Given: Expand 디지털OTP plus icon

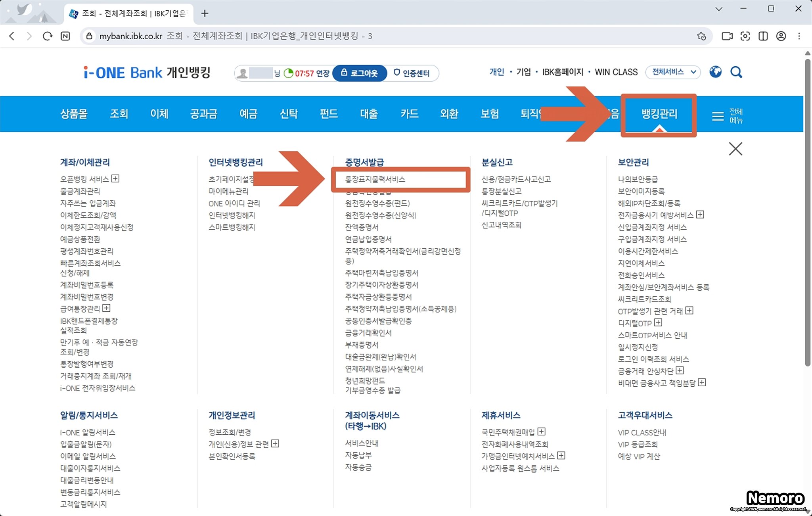Looking at the screenshot, I should (x=658, y=322).
